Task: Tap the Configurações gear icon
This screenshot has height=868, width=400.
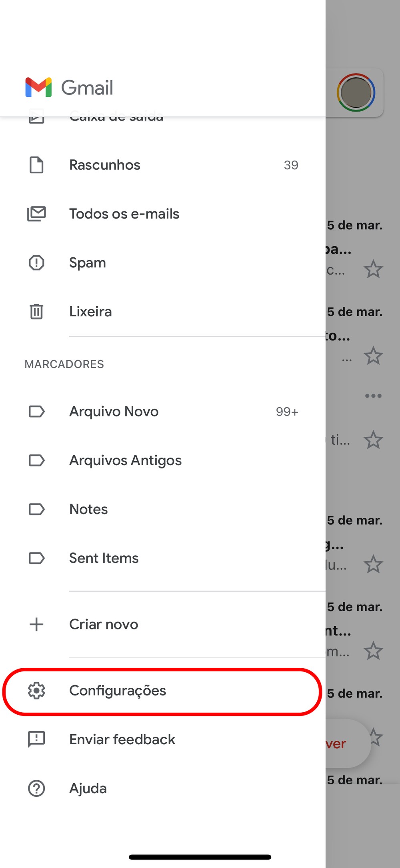Action: [36, 691]
